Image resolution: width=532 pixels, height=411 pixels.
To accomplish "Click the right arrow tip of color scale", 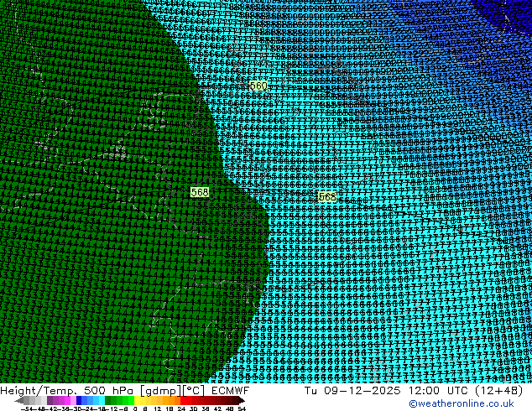I will [x=242, y=400].
